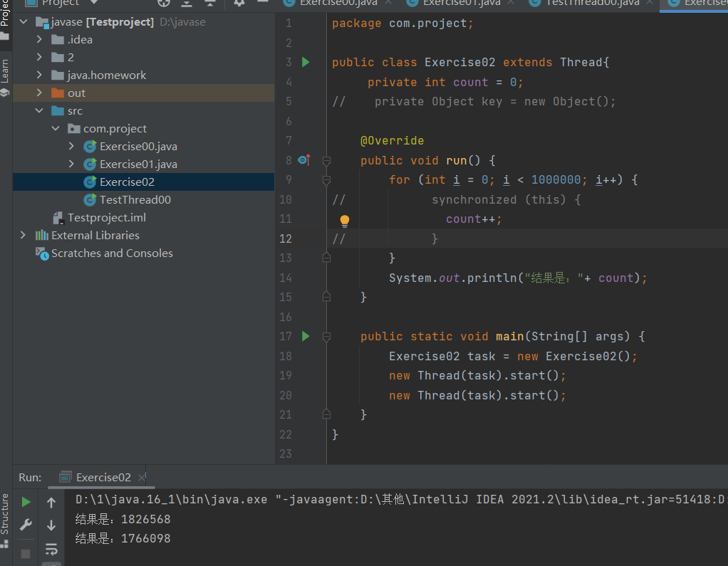The height and width of the screenshot is (566, 728).
Task: Collapse the com.project package
Action: tap(56, 129)
